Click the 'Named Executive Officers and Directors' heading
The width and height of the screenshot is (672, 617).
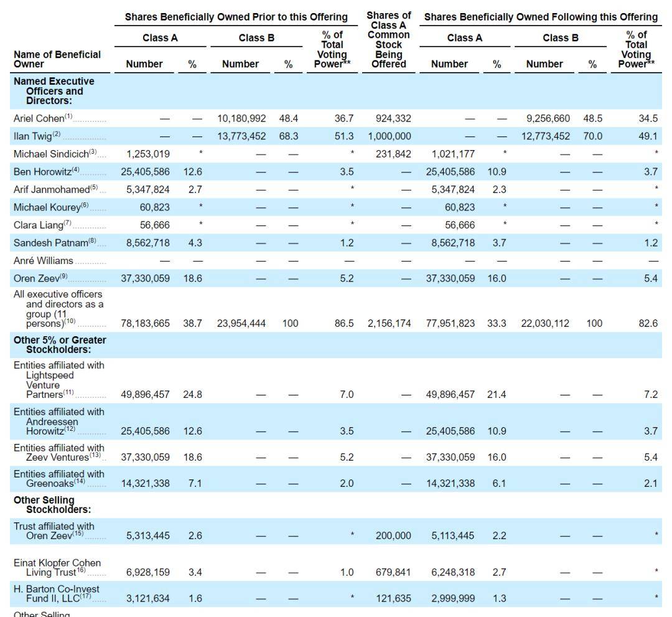54,91
